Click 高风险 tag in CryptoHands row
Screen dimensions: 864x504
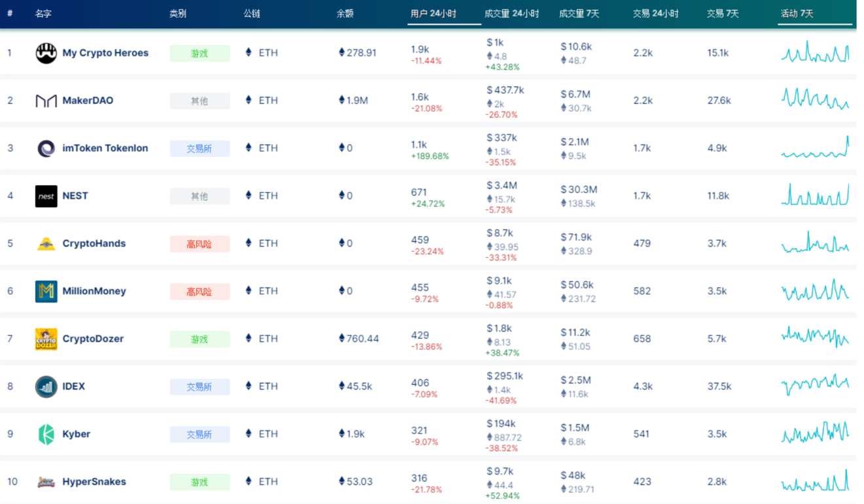click(x=199, y=244)
